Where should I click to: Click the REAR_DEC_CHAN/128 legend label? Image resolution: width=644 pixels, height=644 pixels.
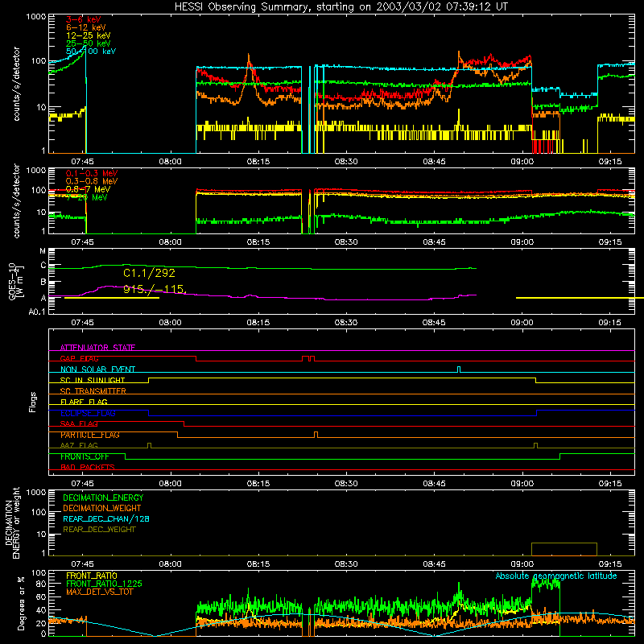click(x=106, y=518)
